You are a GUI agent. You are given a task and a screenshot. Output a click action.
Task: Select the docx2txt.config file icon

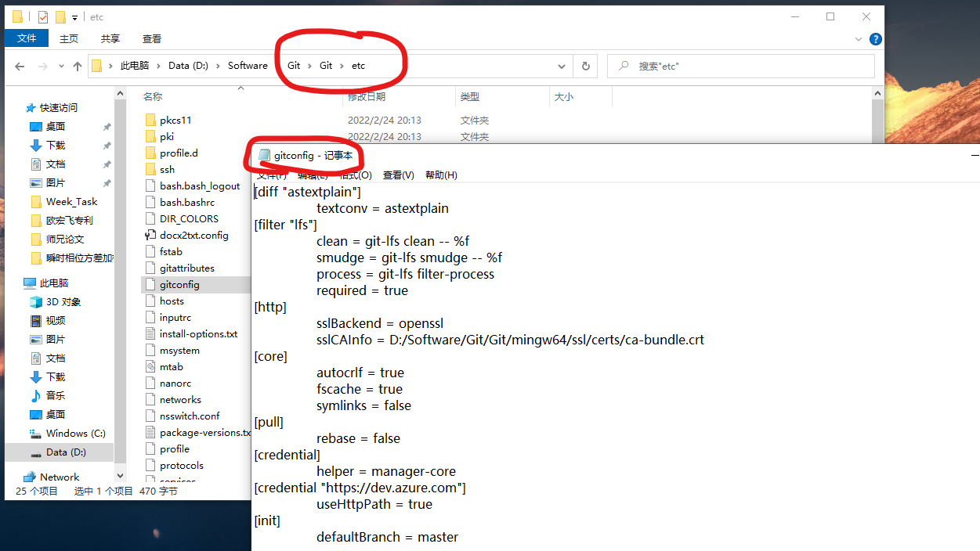pos(151,236)
